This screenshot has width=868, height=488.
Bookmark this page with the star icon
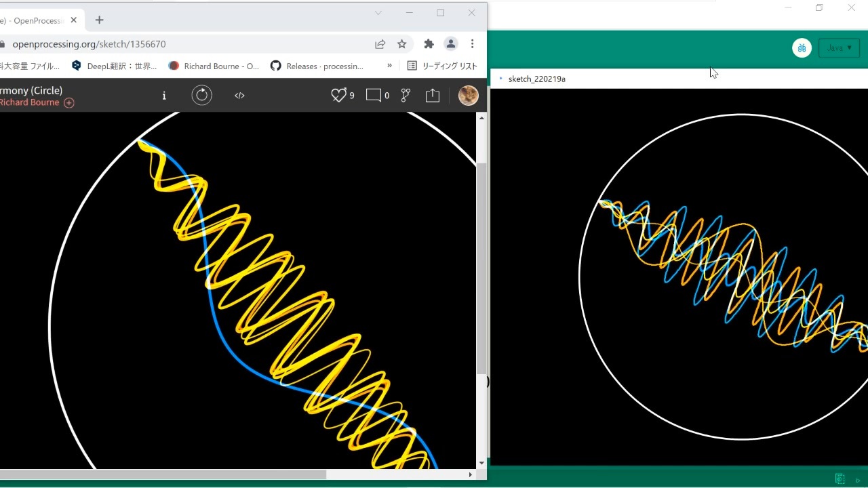pyautogui.click(x=402, y=44)
